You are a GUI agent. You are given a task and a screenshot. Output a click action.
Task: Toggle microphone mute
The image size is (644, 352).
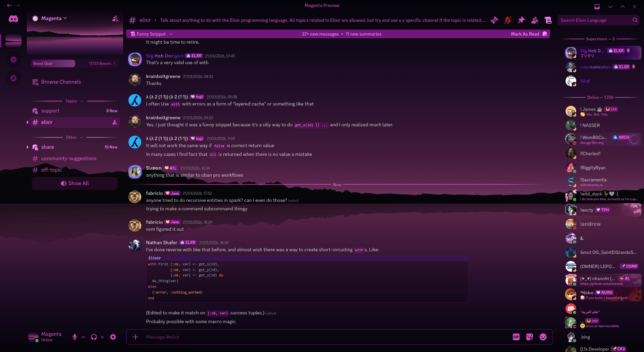[75, 337]
